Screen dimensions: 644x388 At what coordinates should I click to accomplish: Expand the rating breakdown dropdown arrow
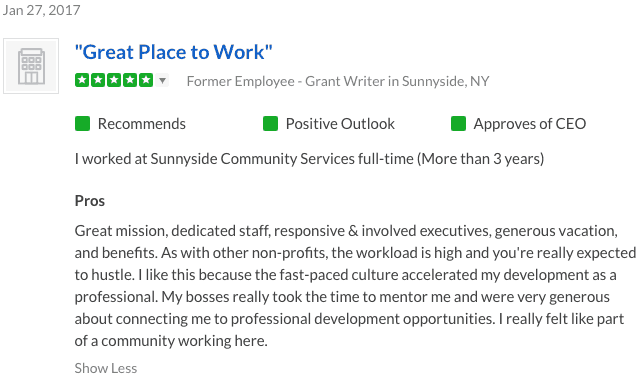[163, 80]
